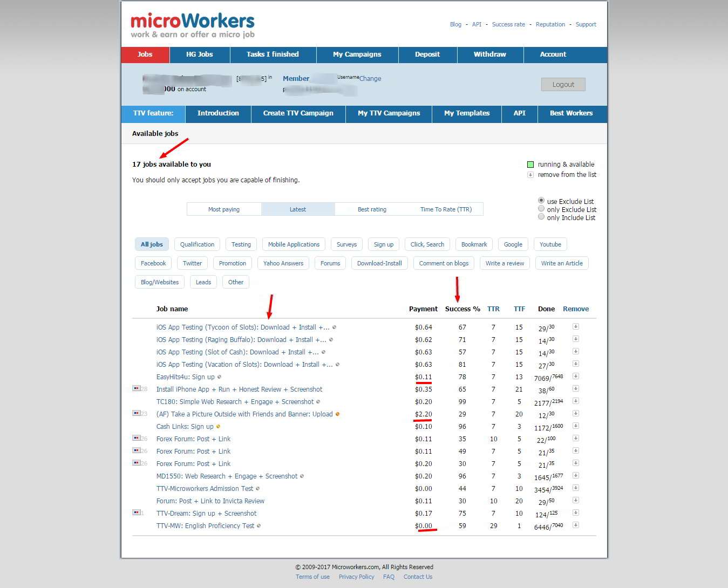Open Deposit tab
This screenshot has width=728, height=588.
[x=427, y=54]
